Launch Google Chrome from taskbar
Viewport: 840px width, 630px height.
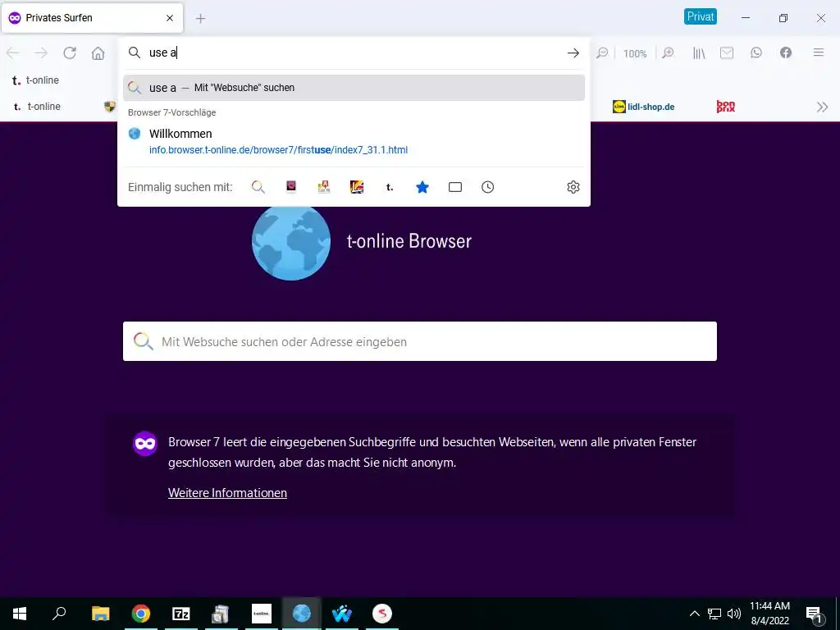click(x=141, y=614)
